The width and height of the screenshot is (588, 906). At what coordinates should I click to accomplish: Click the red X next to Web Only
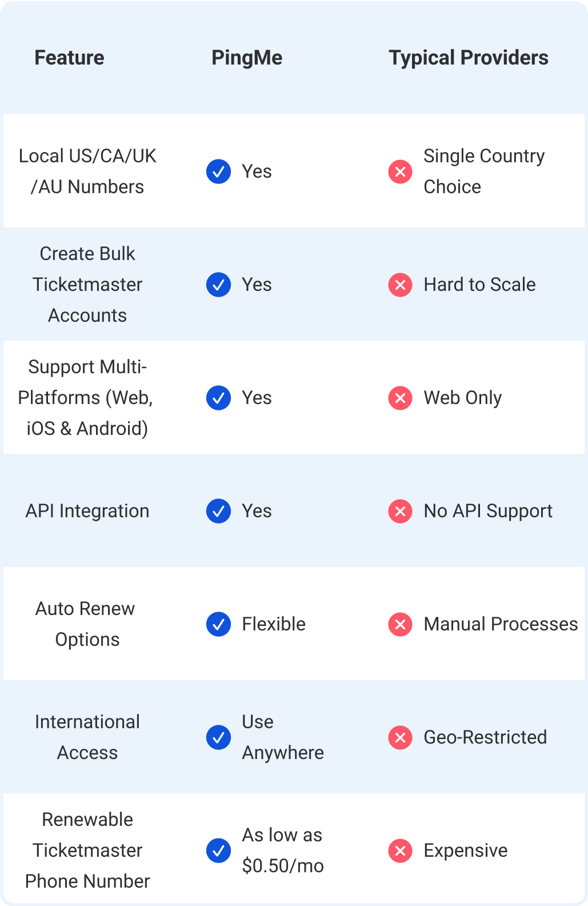pyautogui.click(x=400, y=398)
